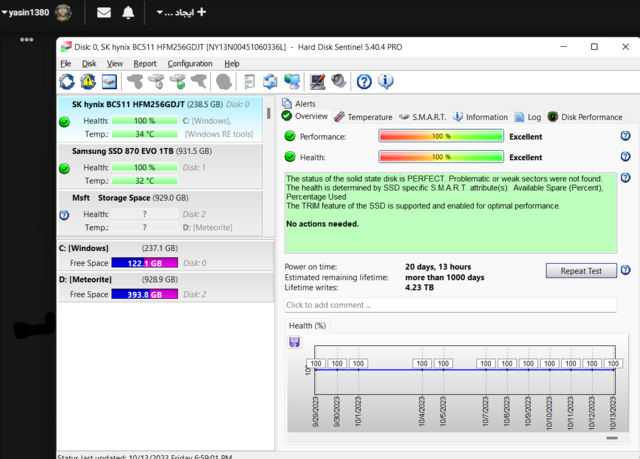Screen dimensions: 640x459
Task: Click the C: free space 122.1 GB bar
Action: (144, 263)
